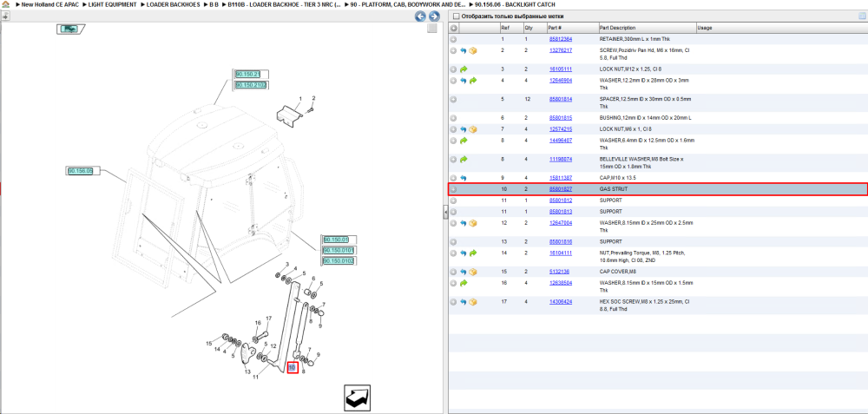The height and width of the screenshot is (414, 868).
Task: Click blue arrow on CAP M10 row
Action: tap(464, 178)
